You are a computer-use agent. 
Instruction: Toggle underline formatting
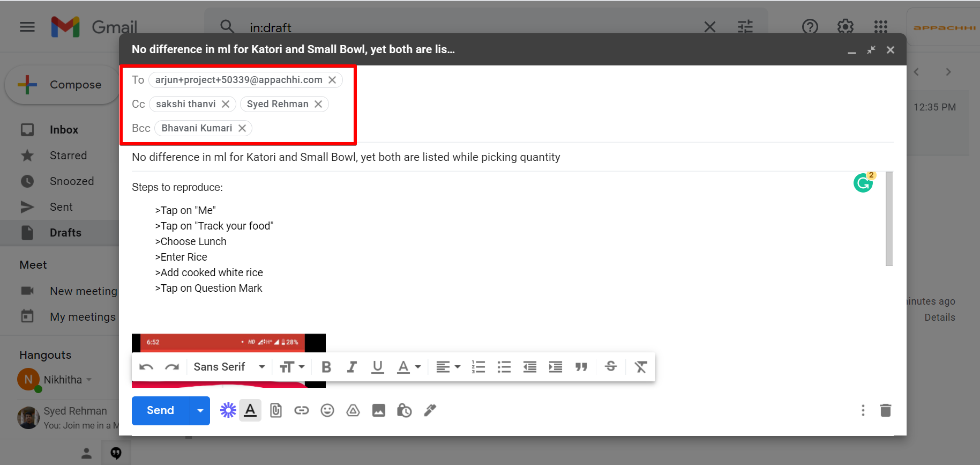coord(378,367)
